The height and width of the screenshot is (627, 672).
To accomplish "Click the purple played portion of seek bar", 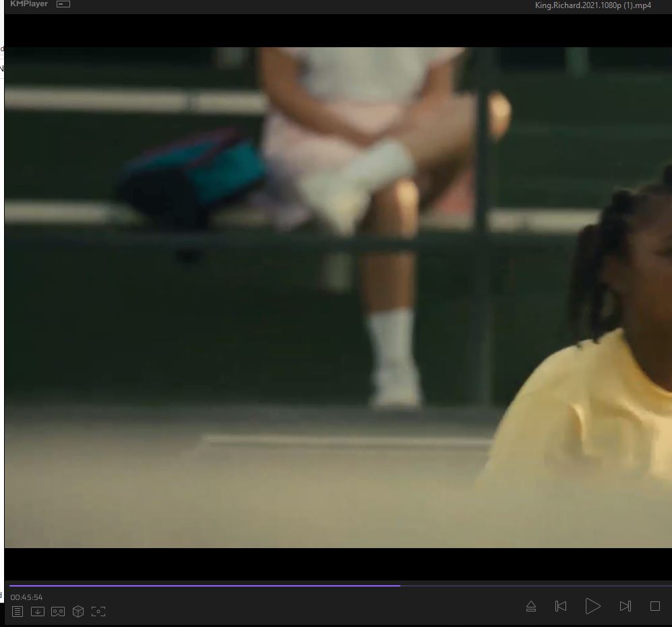I will [x=202, y=585].
